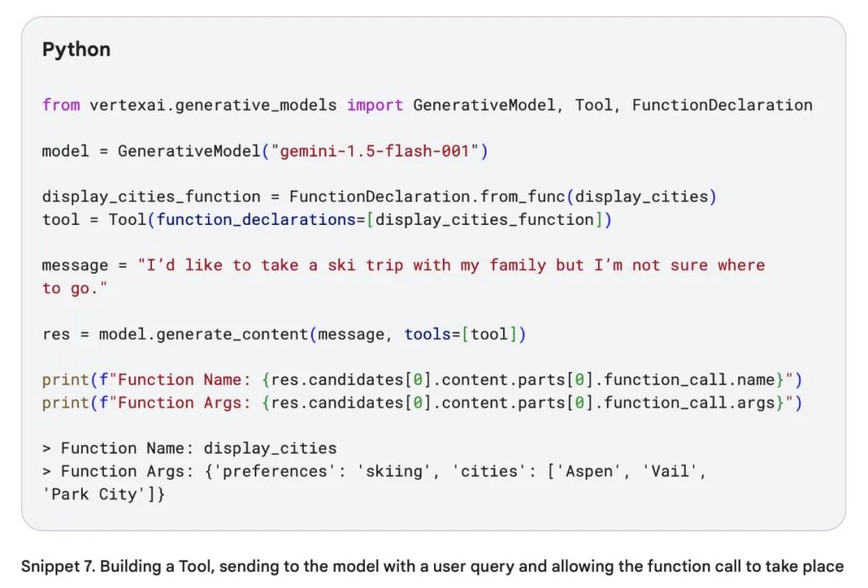The width and height of the screenshot is (868, 588).
Task: Click the ski trip message string text
Action: click(450, 265)
